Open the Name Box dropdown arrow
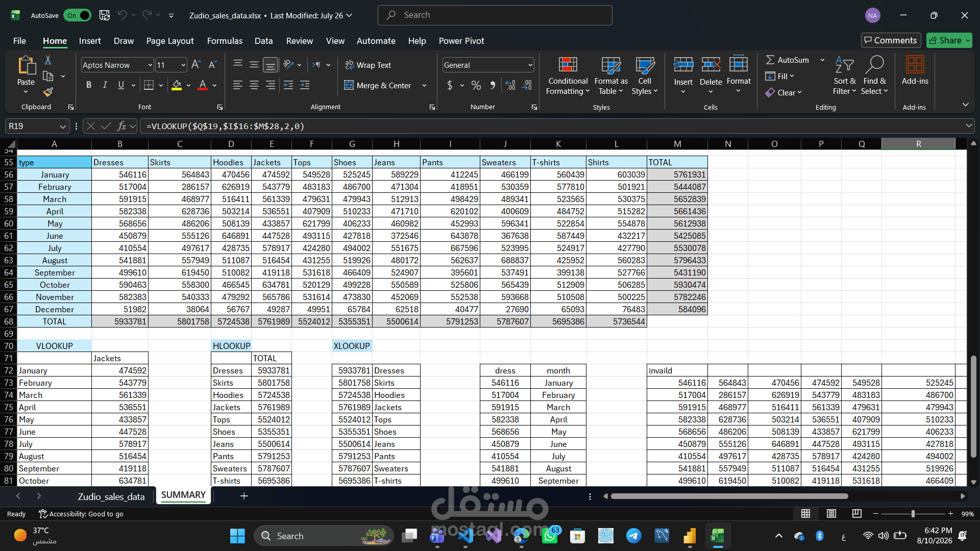 pos(62,126)
